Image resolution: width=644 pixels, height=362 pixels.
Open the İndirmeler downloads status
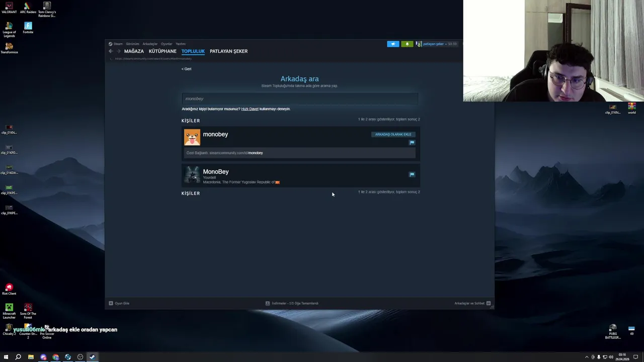tap(292, 303)
